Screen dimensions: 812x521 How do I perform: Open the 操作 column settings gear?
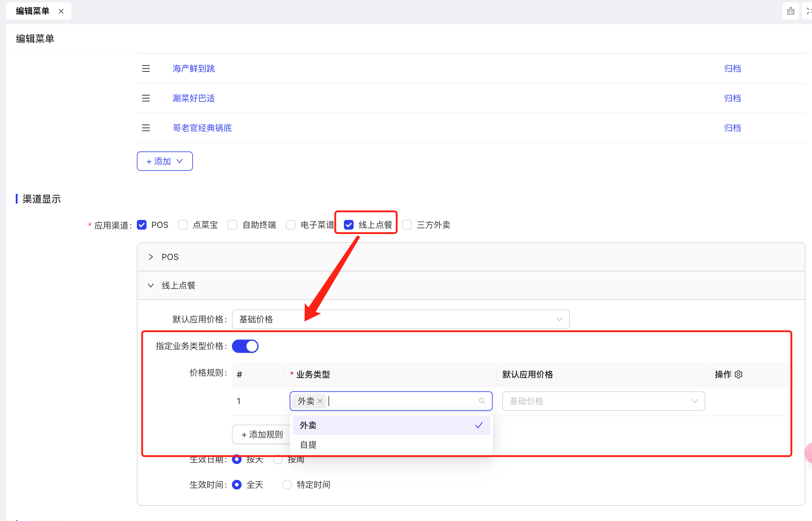(x=739, y=374)
